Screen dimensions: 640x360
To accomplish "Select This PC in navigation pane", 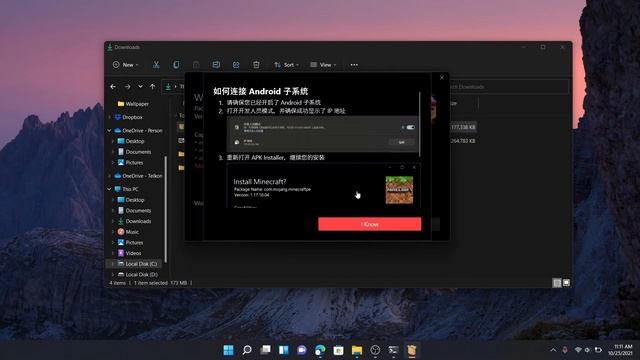I will 126,189.
